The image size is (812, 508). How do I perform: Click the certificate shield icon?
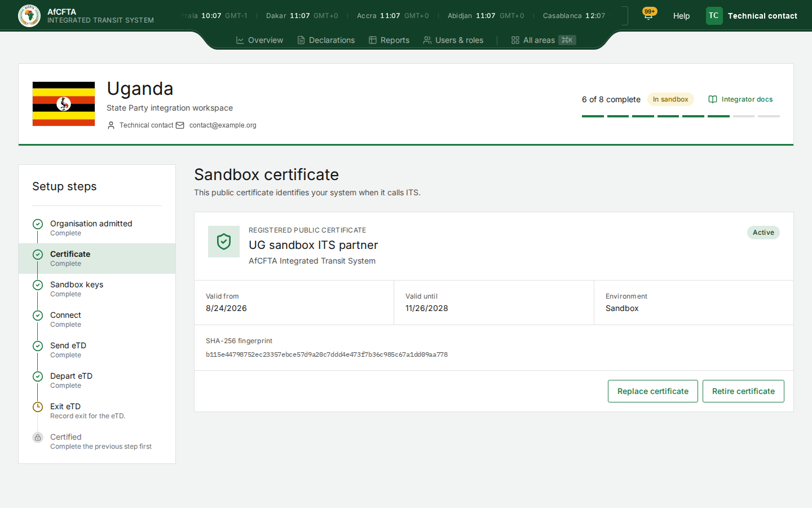(224, 242)
